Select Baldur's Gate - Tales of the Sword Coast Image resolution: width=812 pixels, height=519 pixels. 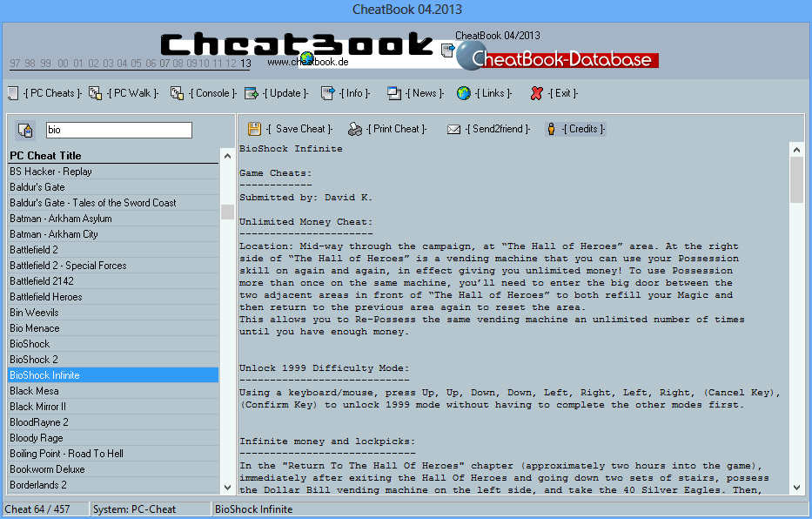tap(113, 203)
